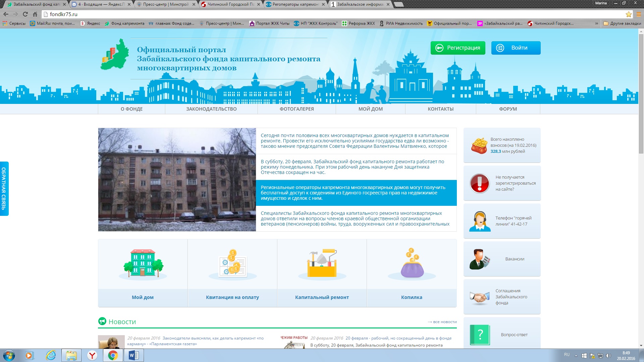Open РИА Недвижимость bookmark
Screen dimensions: 644x362
tap(401, 23)
